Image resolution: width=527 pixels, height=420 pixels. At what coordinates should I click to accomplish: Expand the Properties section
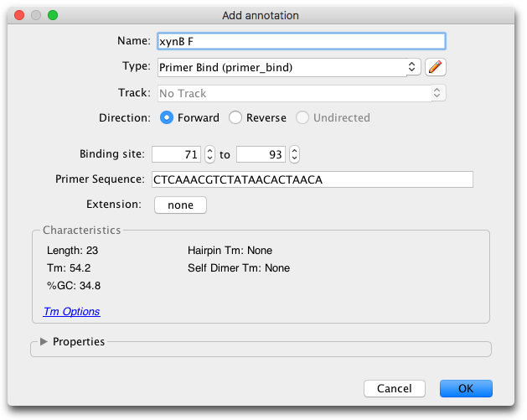tap(44, 342)
